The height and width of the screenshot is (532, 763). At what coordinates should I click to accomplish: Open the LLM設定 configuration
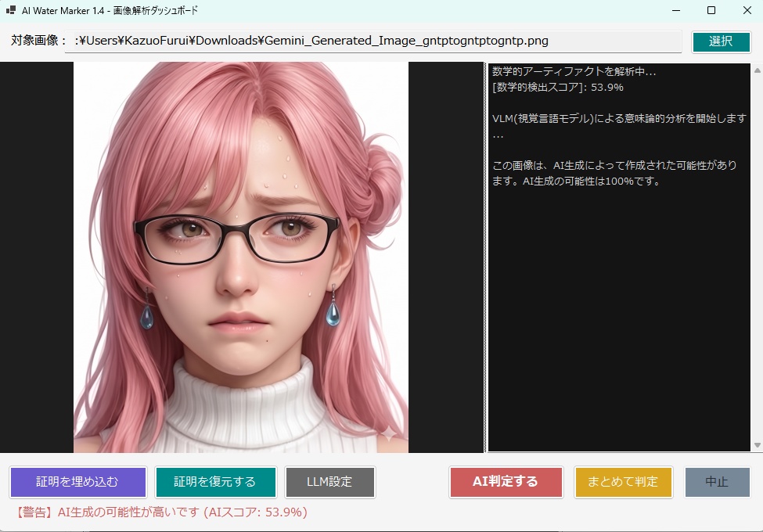coord(329,483)
